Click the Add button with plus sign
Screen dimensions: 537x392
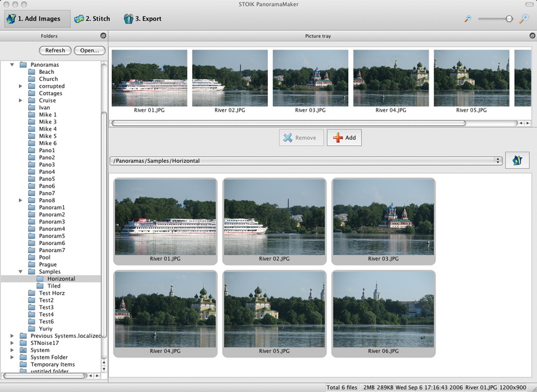(344, 138)
